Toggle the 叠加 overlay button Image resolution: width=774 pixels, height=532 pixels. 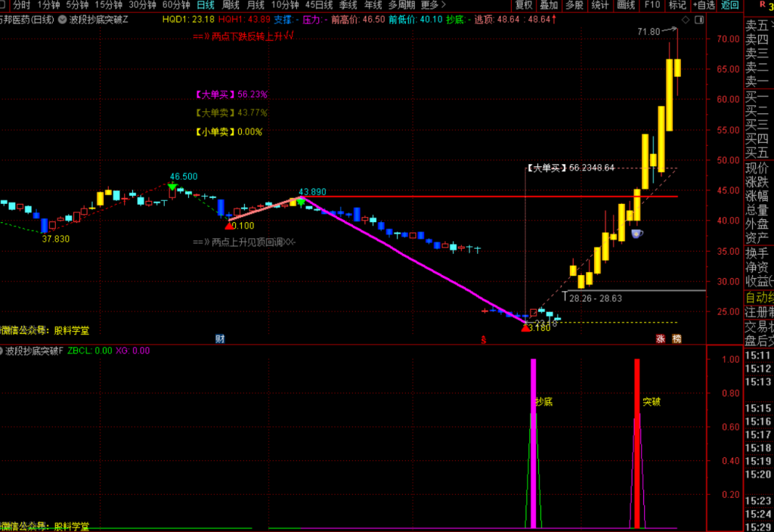pyautogui.click(x=549, y=5)
